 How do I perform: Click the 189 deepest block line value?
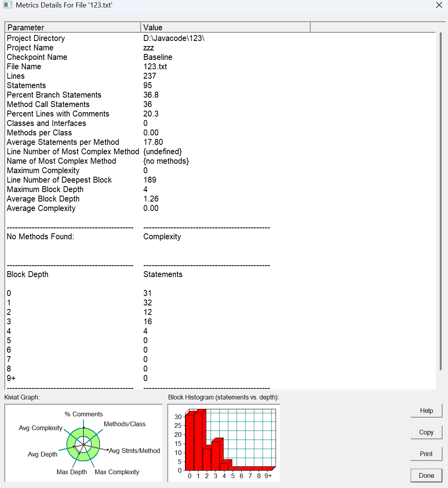click(x=150, y=180)
